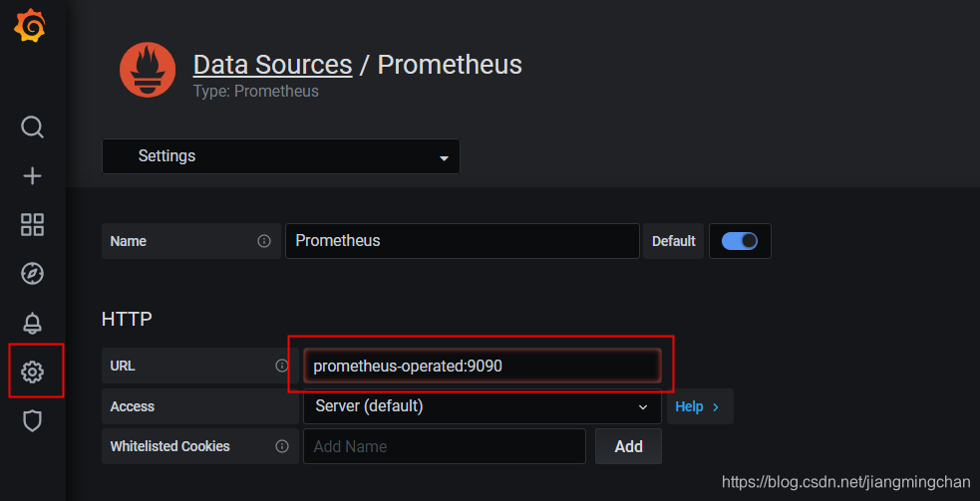Expand the Settings dropdown selector
The height and width of the screenshot is (501, 980).
click(280, 156)
